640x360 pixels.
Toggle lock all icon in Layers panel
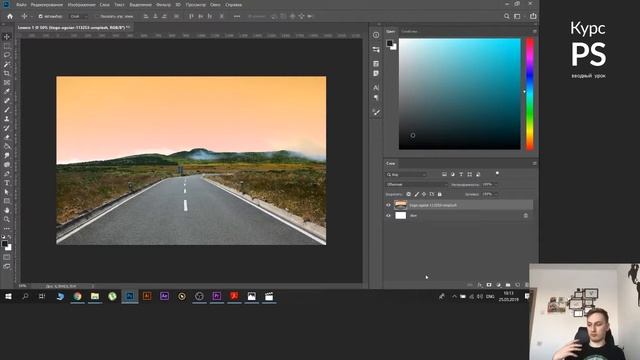pos(440,194)
